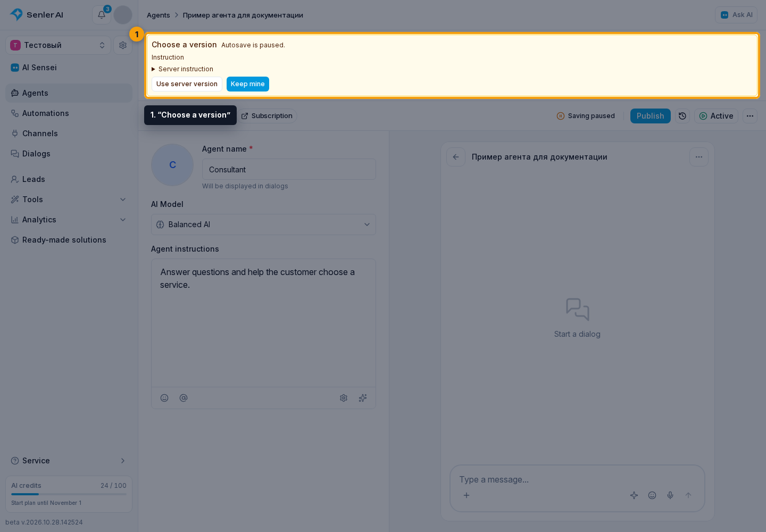This screenshot has width=766, height=532.
Task: Open instruction settings gear icon
Action: [344, 398]
